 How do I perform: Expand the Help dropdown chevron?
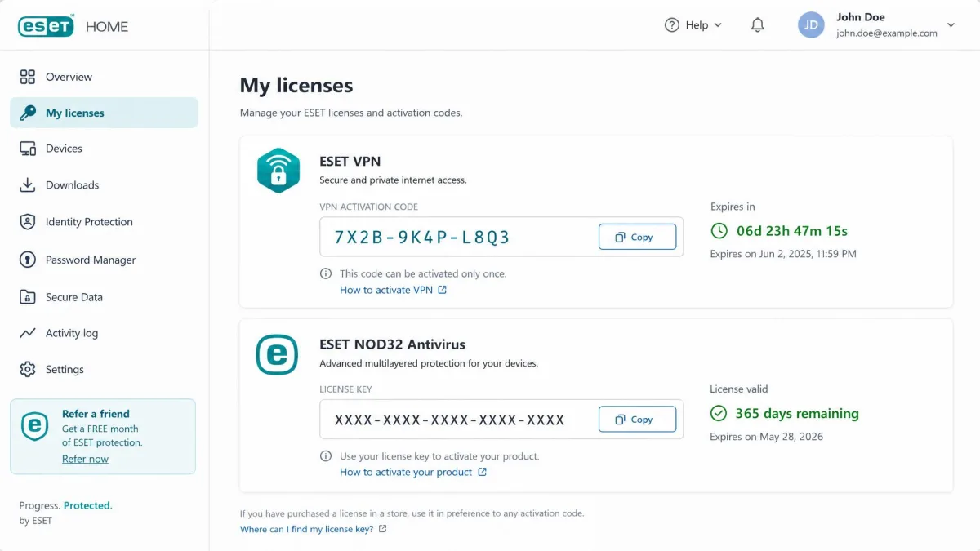click(x=719, y=25)
